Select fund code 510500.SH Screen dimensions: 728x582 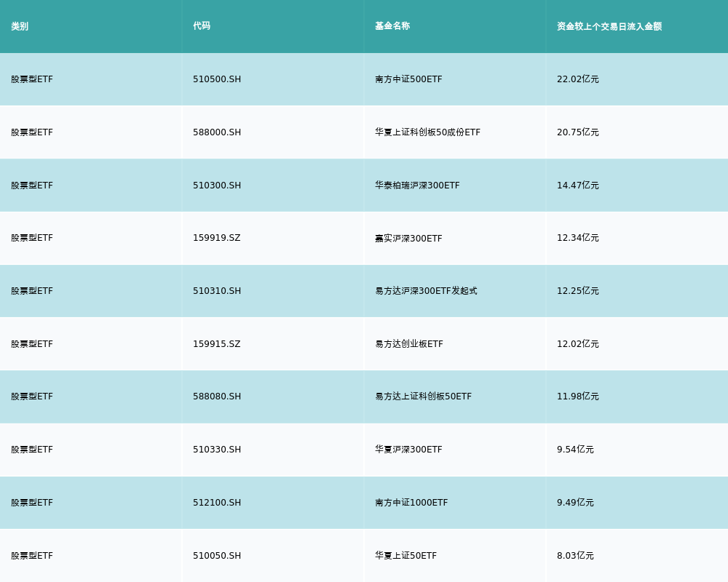click(x=217, y=79)
